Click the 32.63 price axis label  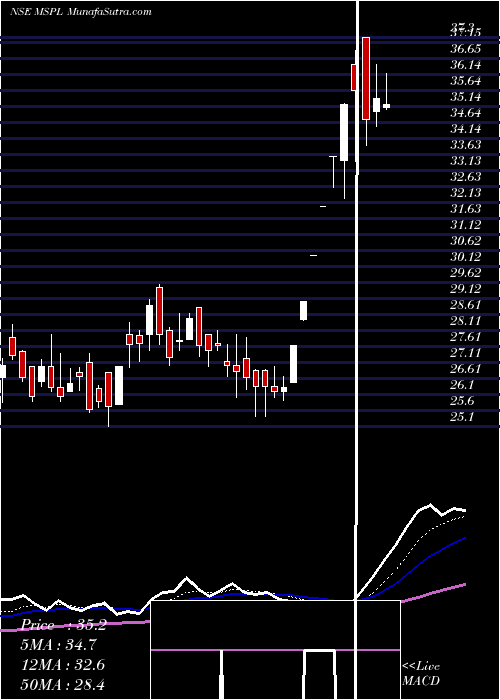click(466, 177)
